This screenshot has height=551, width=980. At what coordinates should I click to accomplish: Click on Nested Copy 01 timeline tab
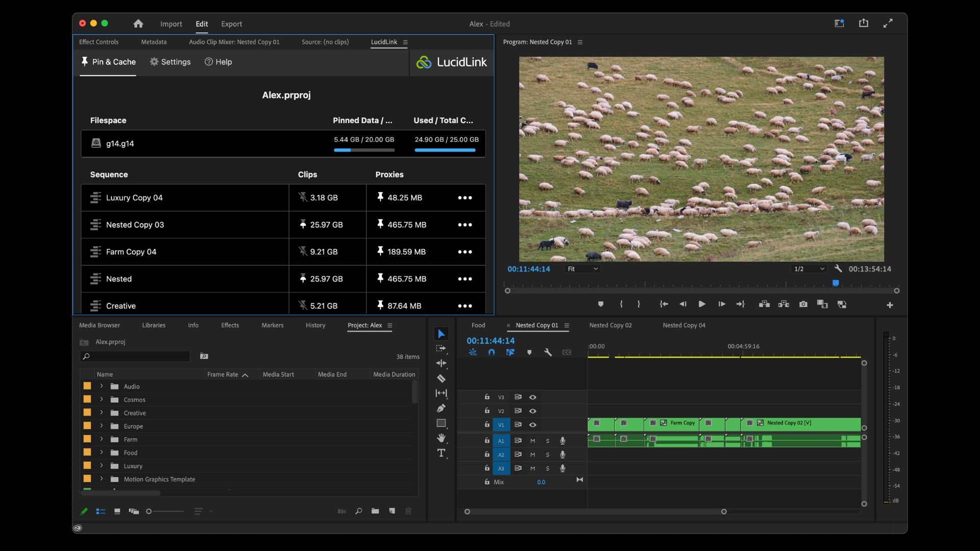coord(536,325)
